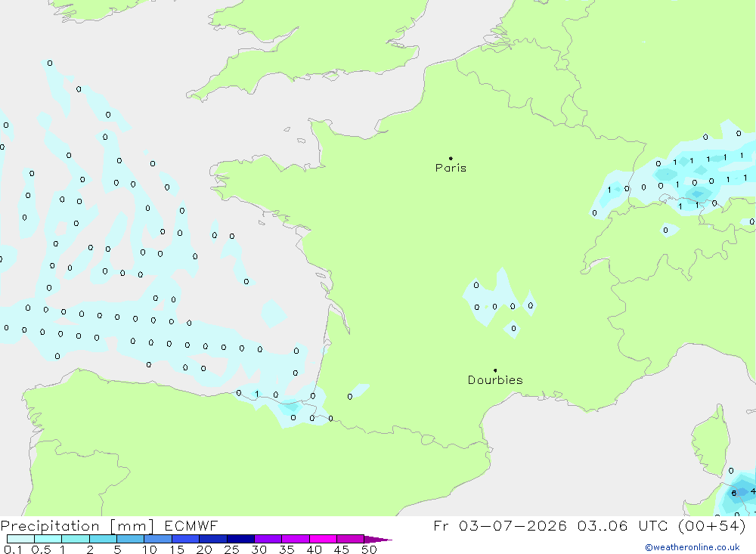
Task: Click the legend scale label '40'
Action: 314,549
